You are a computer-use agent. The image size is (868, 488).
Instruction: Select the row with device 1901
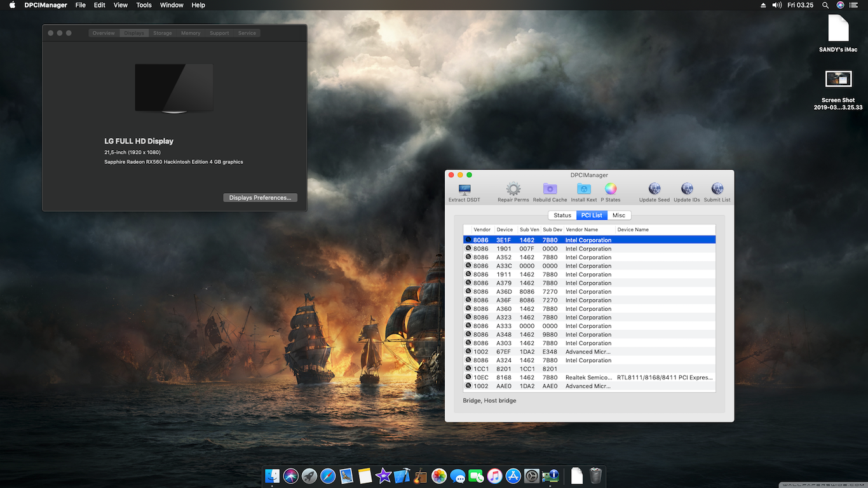[589, 248]
